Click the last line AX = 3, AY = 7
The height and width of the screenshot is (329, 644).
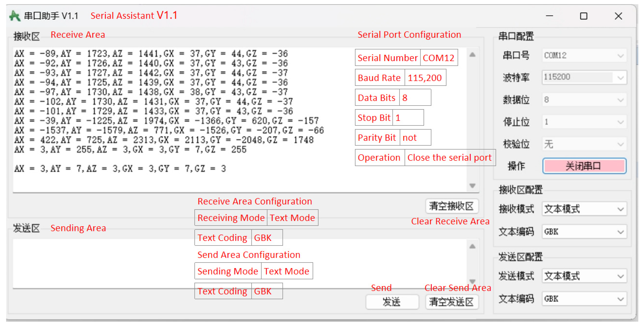(x=120, y=169)
